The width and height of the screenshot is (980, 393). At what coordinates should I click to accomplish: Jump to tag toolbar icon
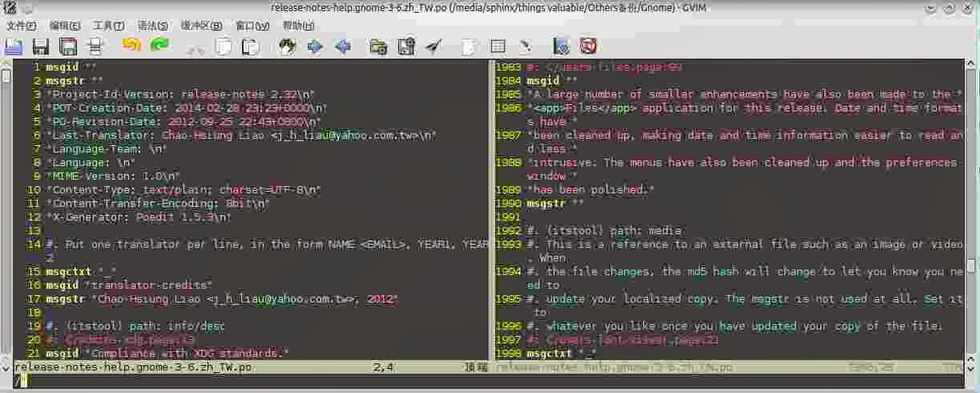point(525,47)
